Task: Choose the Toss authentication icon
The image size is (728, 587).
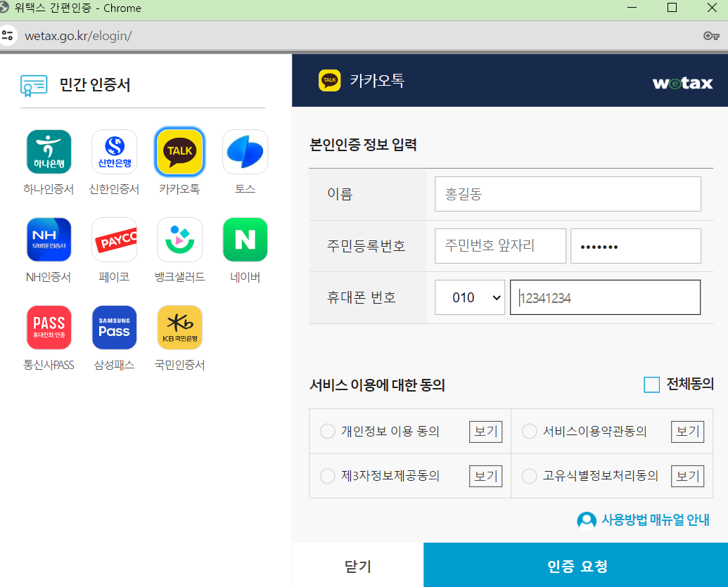Action: click(245, 151)
